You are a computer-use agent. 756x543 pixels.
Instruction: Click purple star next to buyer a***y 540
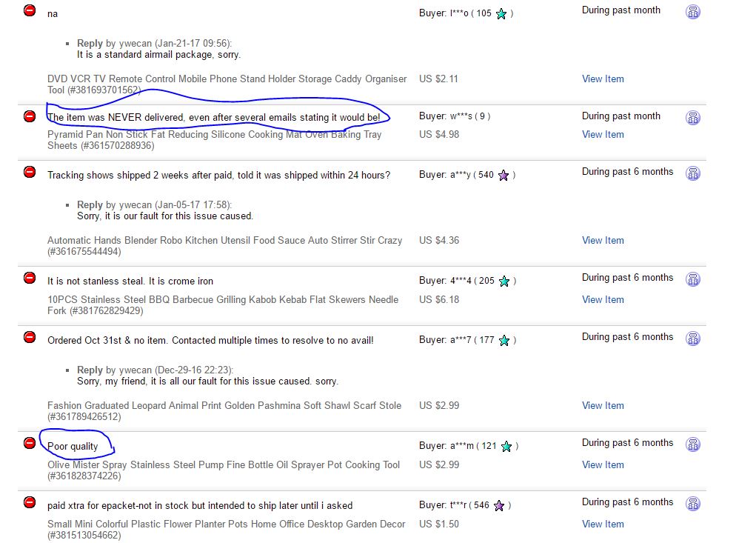tap(504, 175)
